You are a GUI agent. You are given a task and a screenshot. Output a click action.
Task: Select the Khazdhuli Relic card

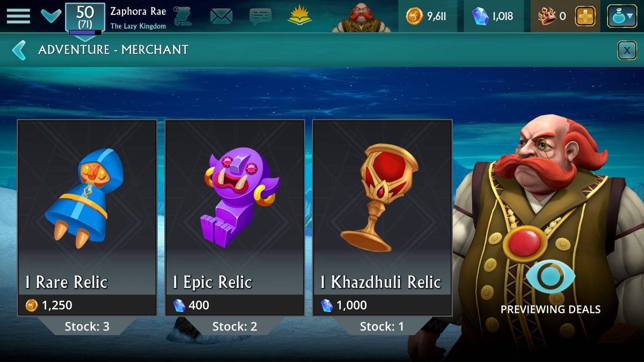(382, 218)
